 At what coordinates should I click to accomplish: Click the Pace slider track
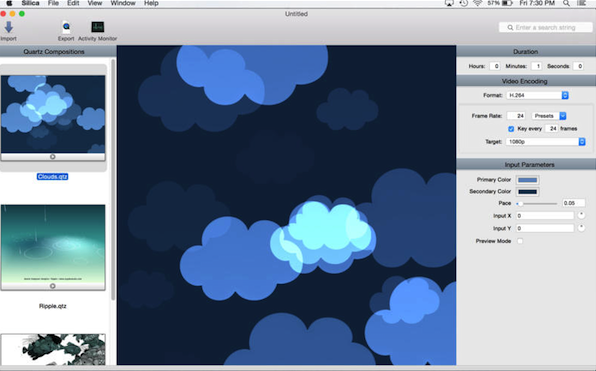(537, 204)
